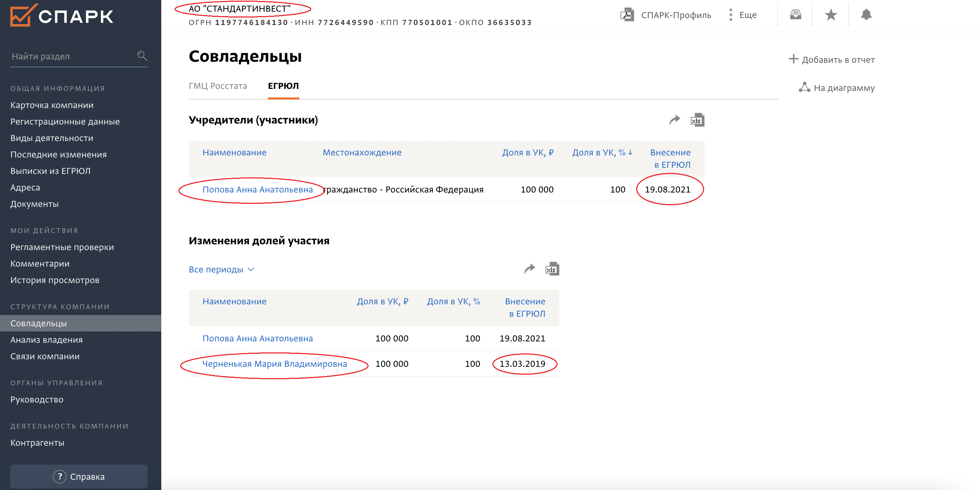The width and height of the screenshot is (980, 490).
Task: Select the ЕГРЮЛ tab
Action: pyautogui.click(x=283, y=86)
